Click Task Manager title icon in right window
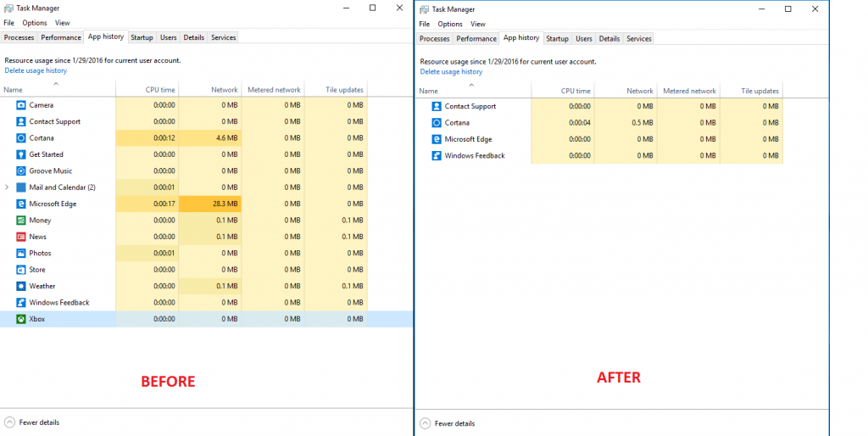 click(x=424, y=9)
